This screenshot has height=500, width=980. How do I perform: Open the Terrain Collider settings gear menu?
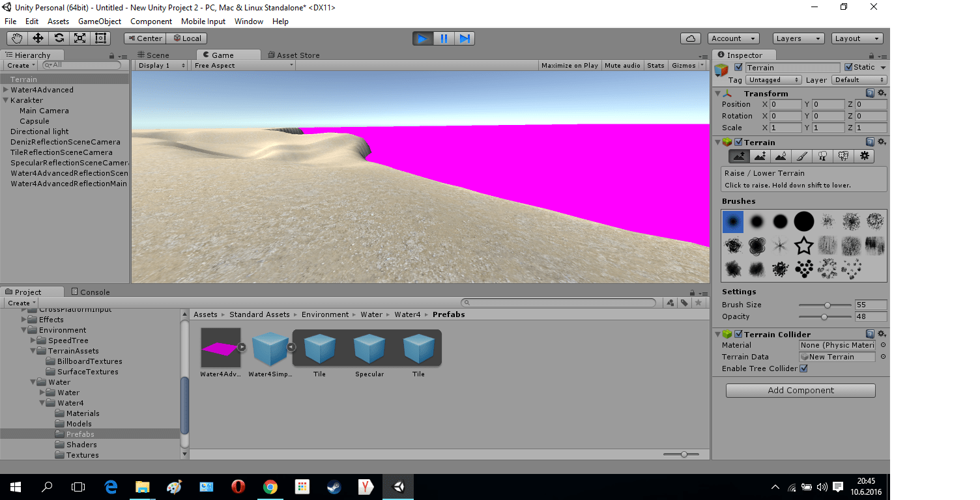pyautogui.click(x=882, y=334)
